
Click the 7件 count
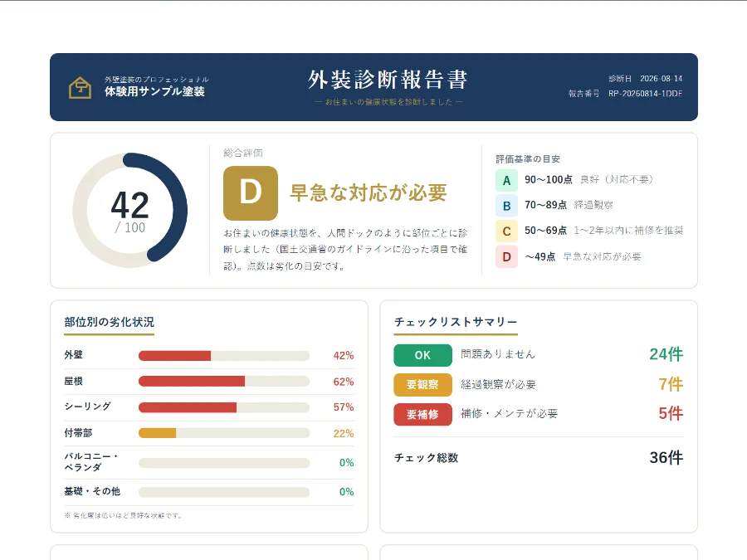point(671,384)
